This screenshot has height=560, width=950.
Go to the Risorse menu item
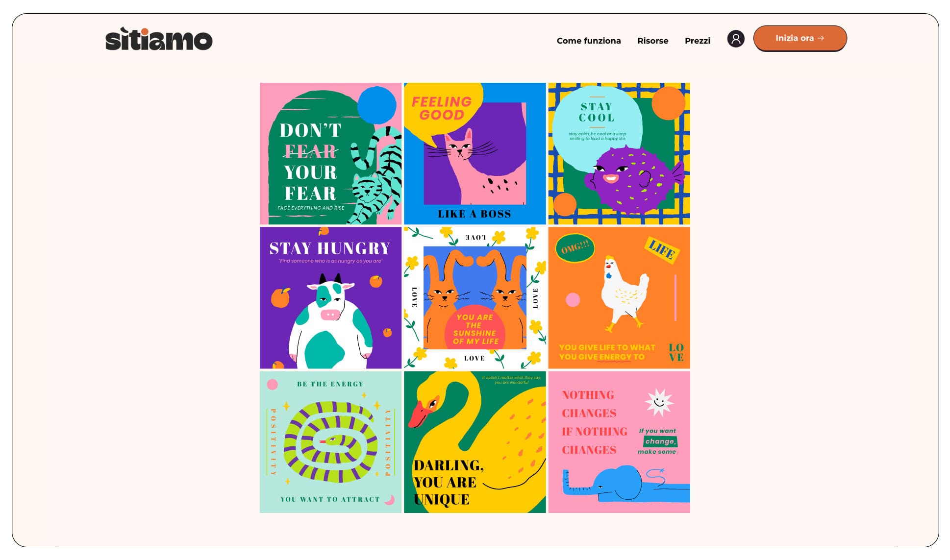652,41
